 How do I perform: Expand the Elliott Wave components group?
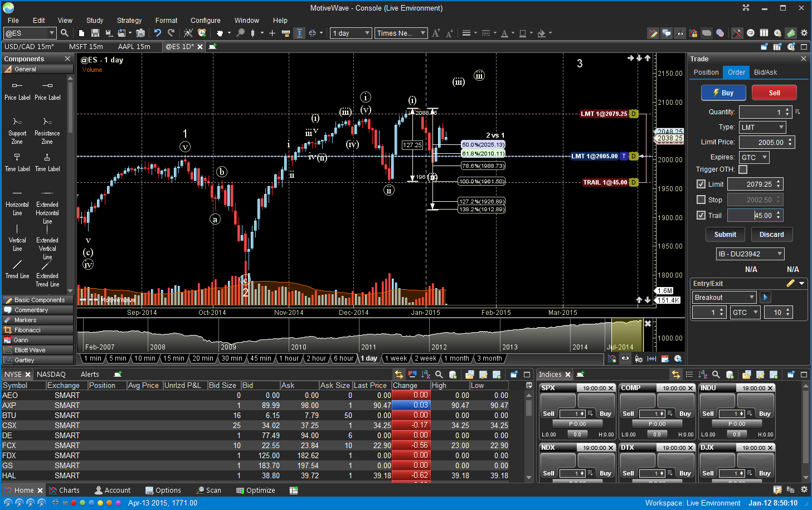pyautogui.click(x=38, y=350)
